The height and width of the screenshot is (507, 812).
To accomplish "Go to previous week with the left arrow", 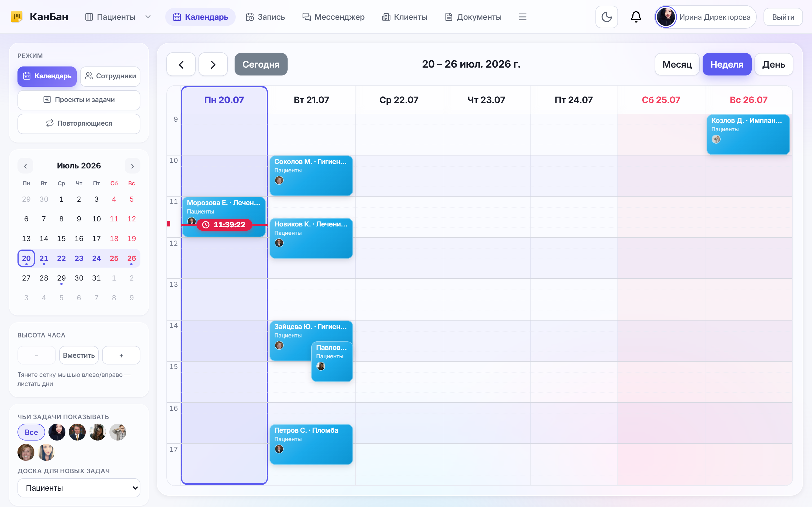I will click(181, 65).
